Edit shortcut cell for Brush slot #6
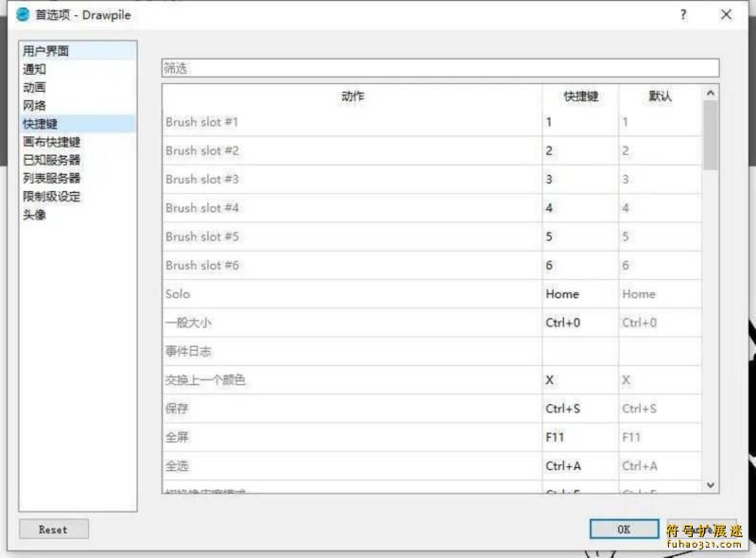Image resolution: width=756 pixels, height=558 pixels. [x=580, y=265]
